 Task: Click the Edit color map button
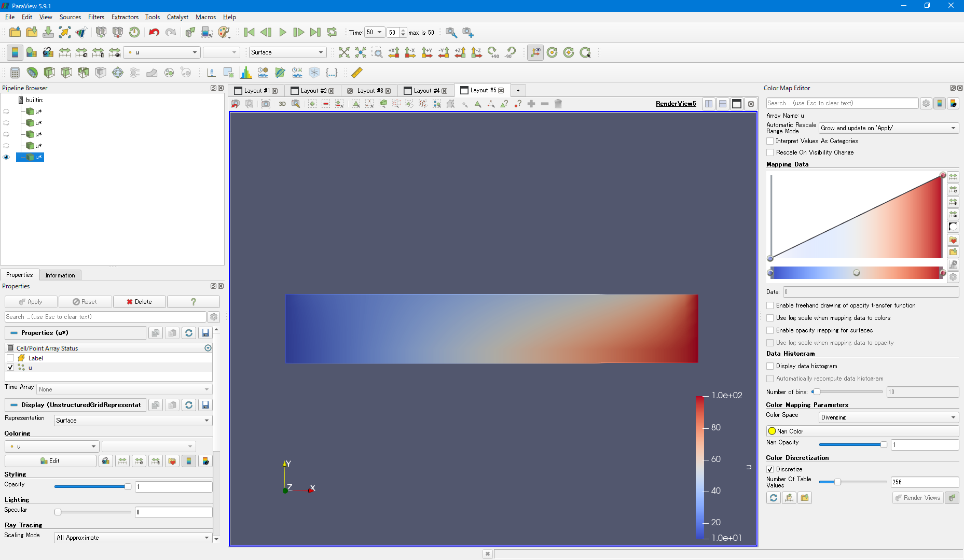[50, 461]
